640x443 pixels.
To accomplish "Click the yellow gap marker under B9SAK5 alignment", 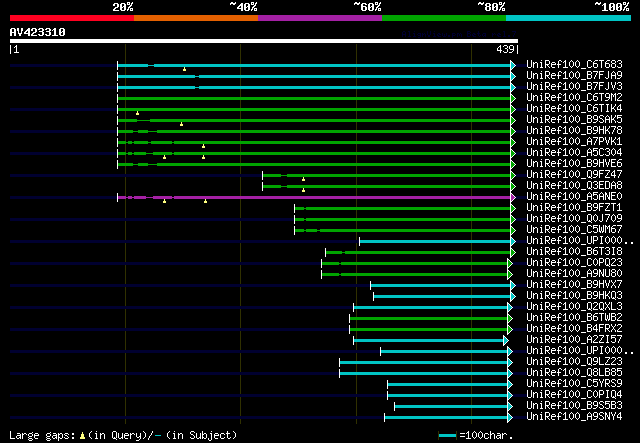I will (x=182, y=124).
